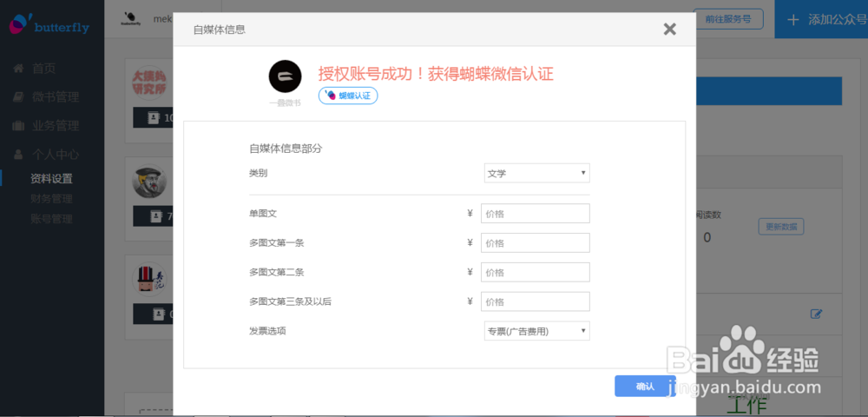
Task: Click the 多图文第三条及以后 price field
Action: tap(536, 301)
